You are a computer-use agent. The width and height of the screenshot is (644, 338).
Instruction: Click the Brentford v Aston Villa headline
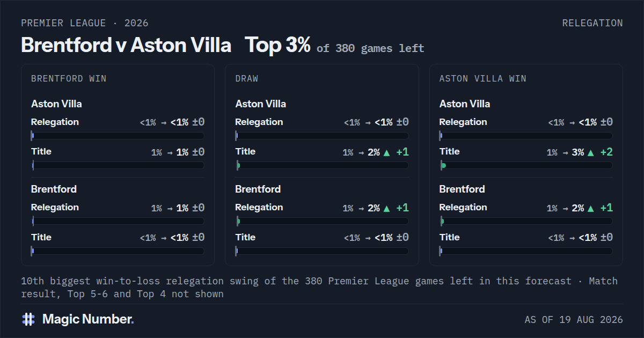click(126, 45)
